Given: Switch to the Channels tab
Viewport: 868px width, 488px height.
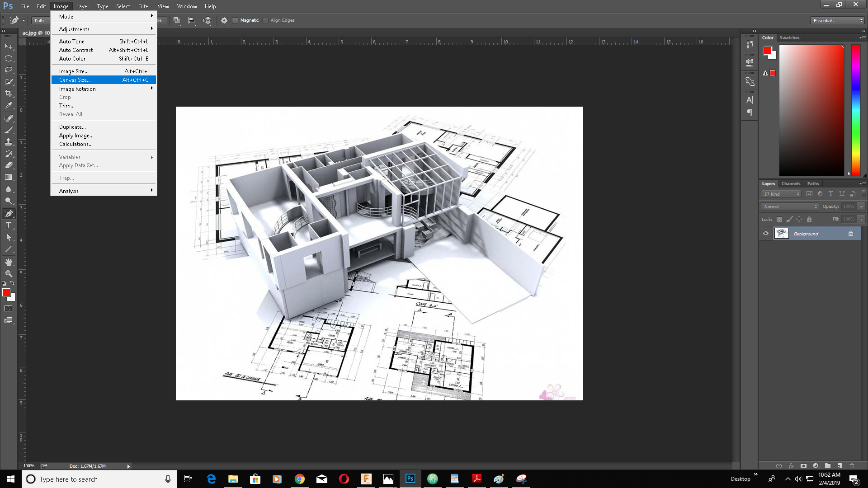Looking at the screenshot, I should 791,183.
